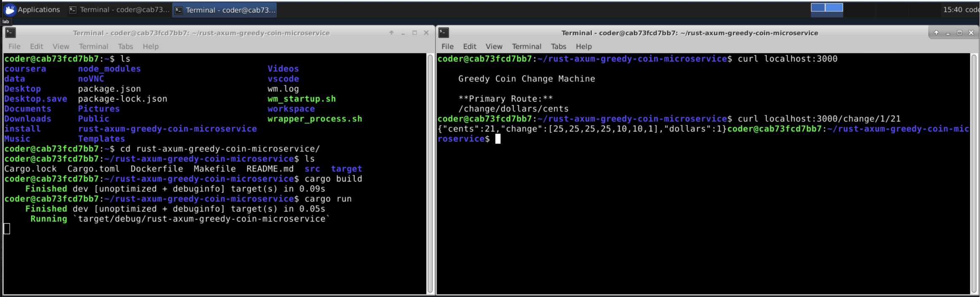The image size is (980, 297).
Task: Open Edit menu in left terminal
Action: click(x=36, y=46)
